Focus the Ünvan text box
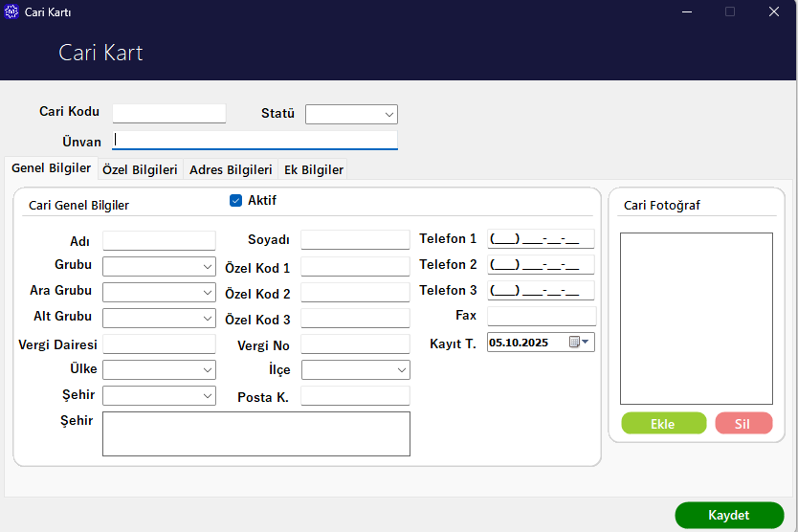Image resolution: width=798 pixels, height=532 pixels. click(x=255, y=141)
